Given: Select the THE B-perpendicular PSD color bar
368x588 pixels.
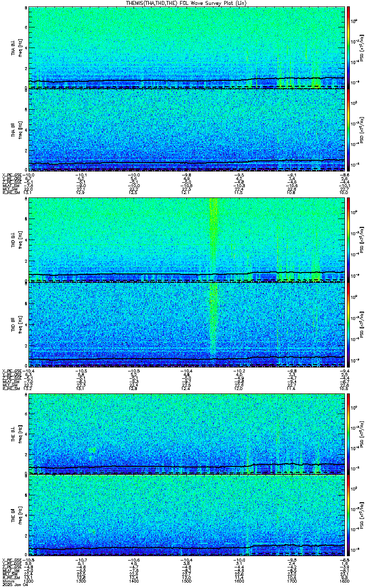Looking at the screenshot, I should point(348,433).
